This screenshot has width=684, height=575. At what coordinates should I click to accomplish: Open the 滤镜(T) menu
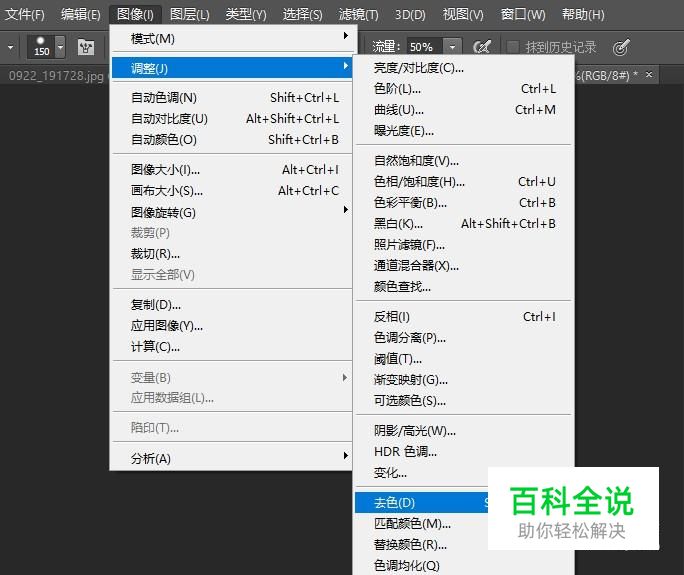pos(359,14)
